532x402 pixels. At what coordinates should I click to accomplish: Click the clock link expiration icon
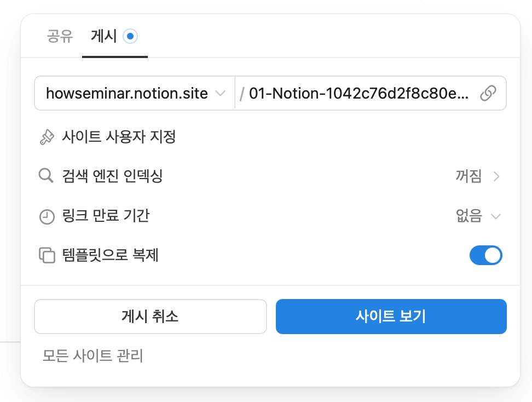[x=47, y=216]
